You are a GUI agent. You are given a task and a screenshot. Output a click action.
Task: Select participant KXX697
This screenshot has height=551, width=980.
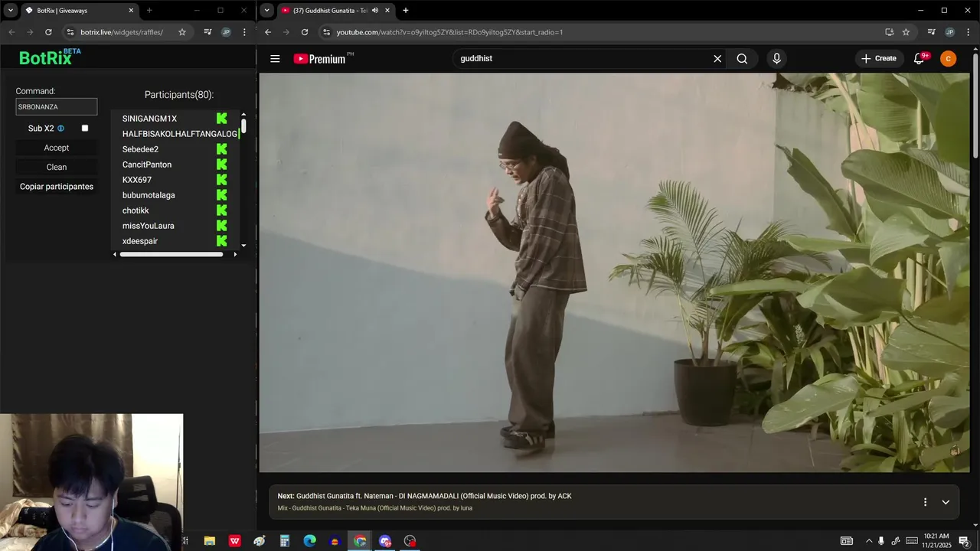click(137, 180)
